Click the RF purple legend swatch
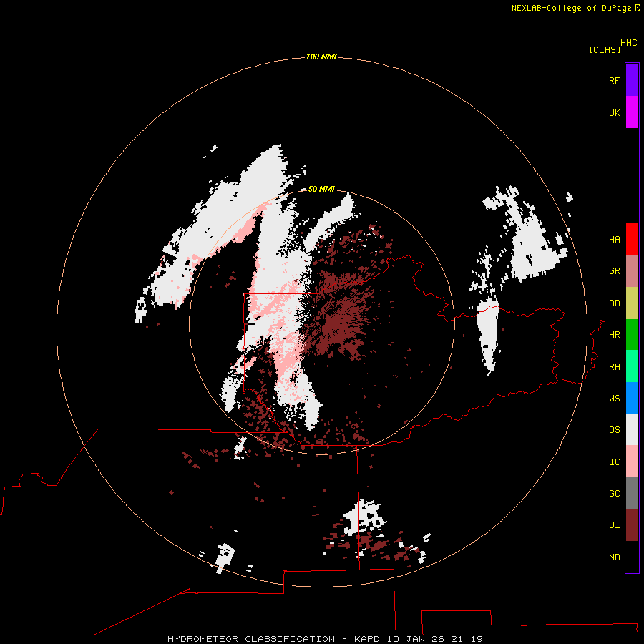This screenshot has width=644, height=644. click(632, 80)
